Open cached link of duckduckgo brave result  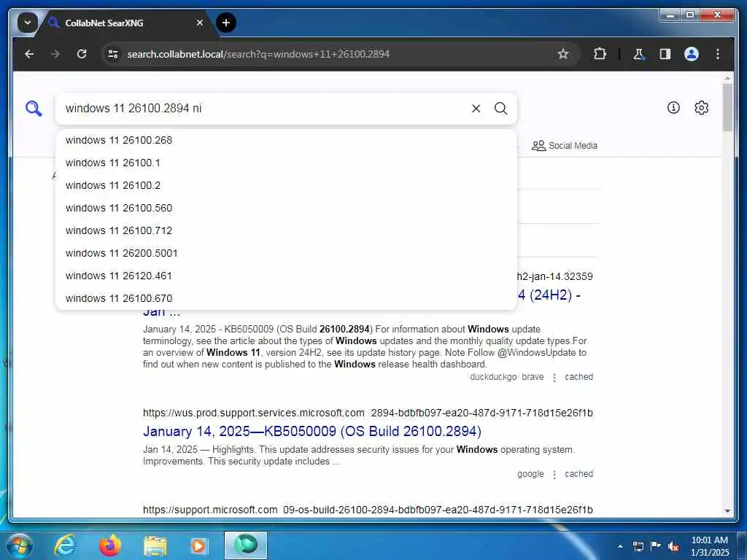tap(578, 377)
